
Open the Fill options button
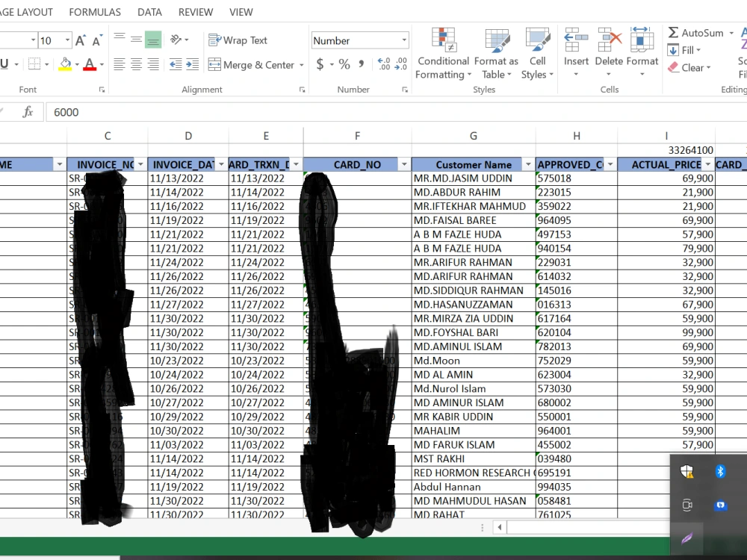pos(684,50)
